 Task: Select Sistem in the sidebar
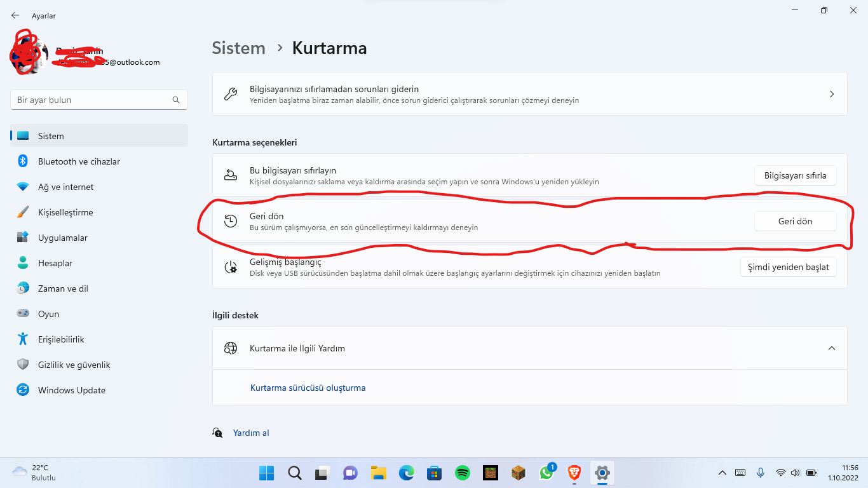[x=99, y=136]
